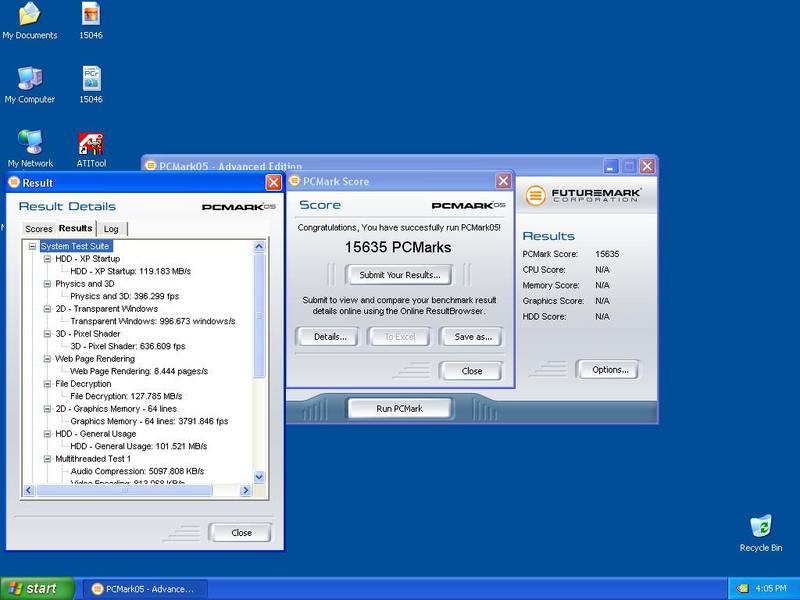800x600 pixels.
Task: Select 'Graphics Memory - 64 lines: 3791.846 fps' row
Action: 149,421
